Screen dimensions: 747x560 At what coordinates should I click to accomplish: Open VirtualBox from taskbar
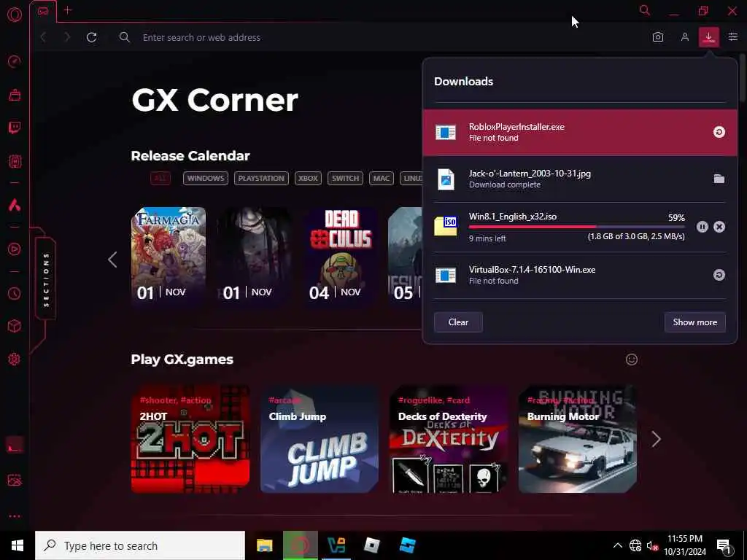(336, 545)
